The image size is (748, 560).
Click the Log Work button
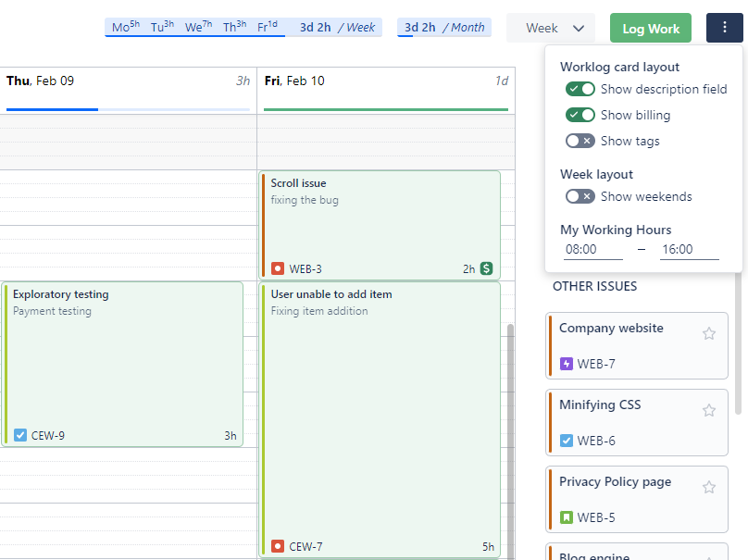tap(651, 28)
